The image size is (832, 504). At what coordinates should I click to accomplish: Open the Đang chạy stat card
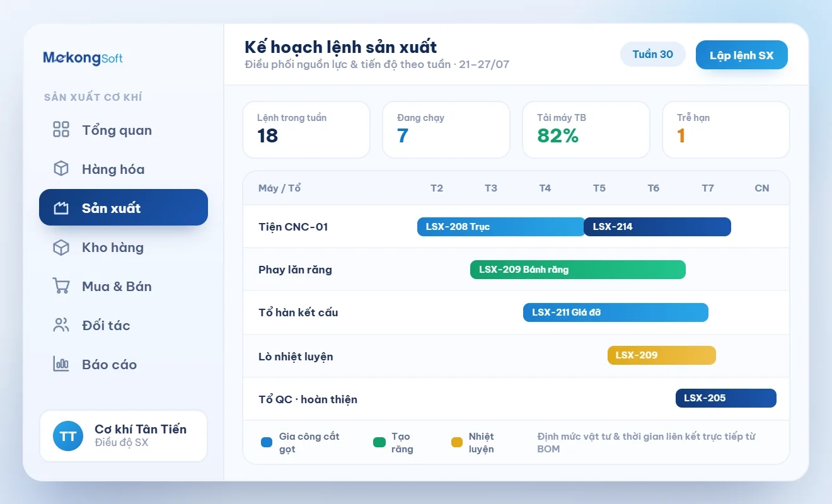click(446, 130)
